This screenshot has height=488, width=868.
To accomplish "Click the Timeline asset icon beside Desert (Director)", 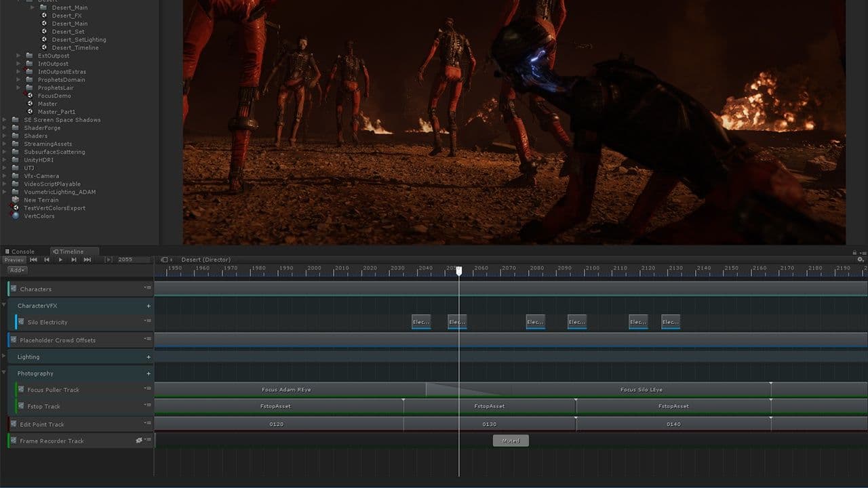I will (163, 260).
